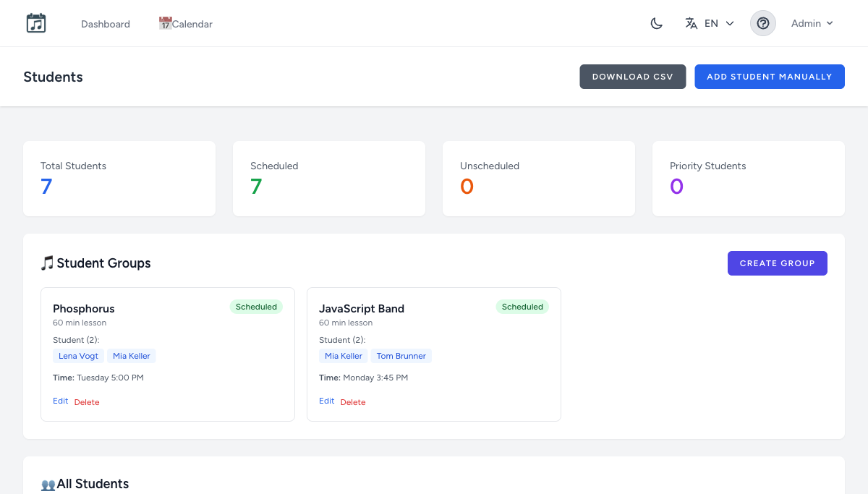Click the All Students heading
Screen dimensions: 868x494
85,484
